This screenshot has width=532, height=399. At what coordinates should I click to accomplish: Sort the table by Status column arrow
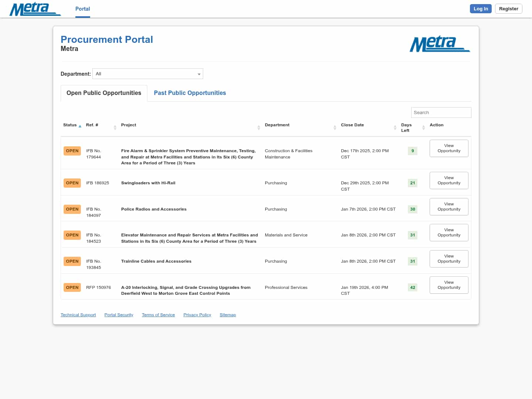[80, 126]
